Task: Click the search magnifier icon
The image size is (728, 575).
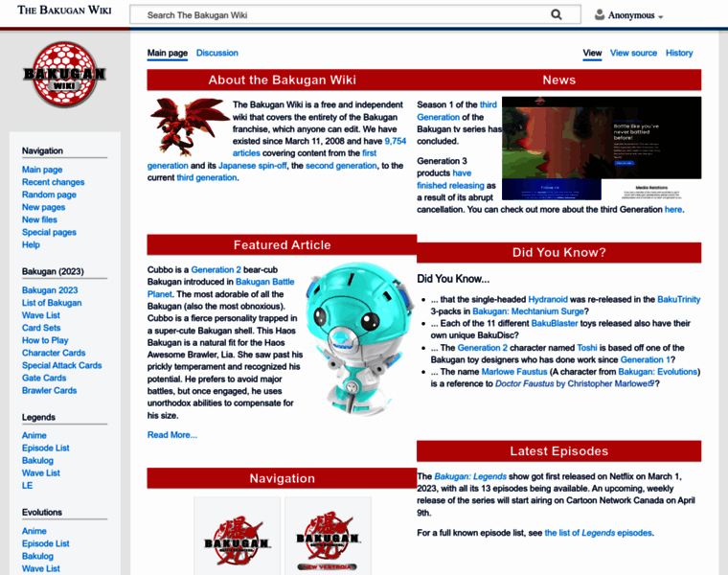Action: [x=557, y=15]
